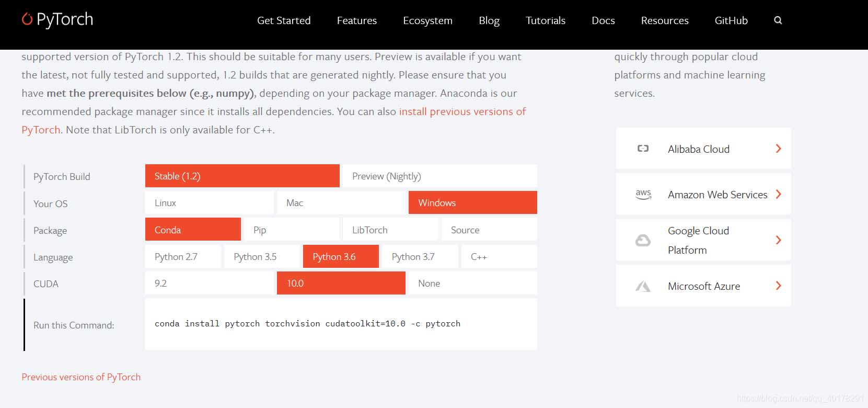Viewport: 868px width, 408px height.
Task: Click the conda install command text box
Action: coord(341,324)
